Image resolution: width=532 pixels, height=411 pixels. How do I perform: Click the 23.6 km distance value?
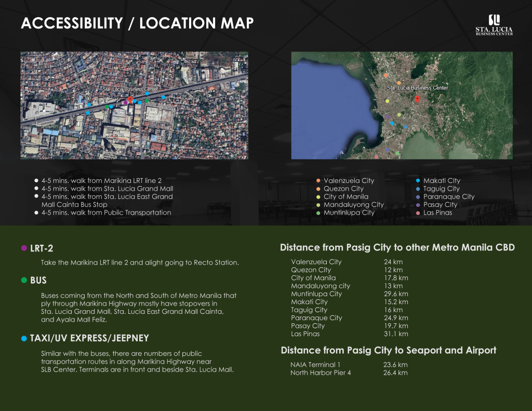[x=395, y=365]
